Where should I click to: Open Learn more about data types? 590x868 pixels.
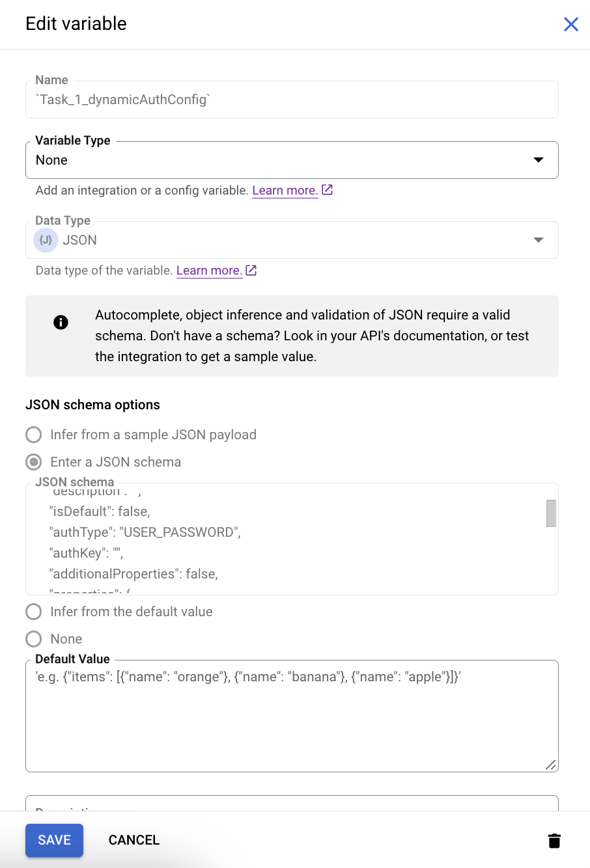click(209, 270)
